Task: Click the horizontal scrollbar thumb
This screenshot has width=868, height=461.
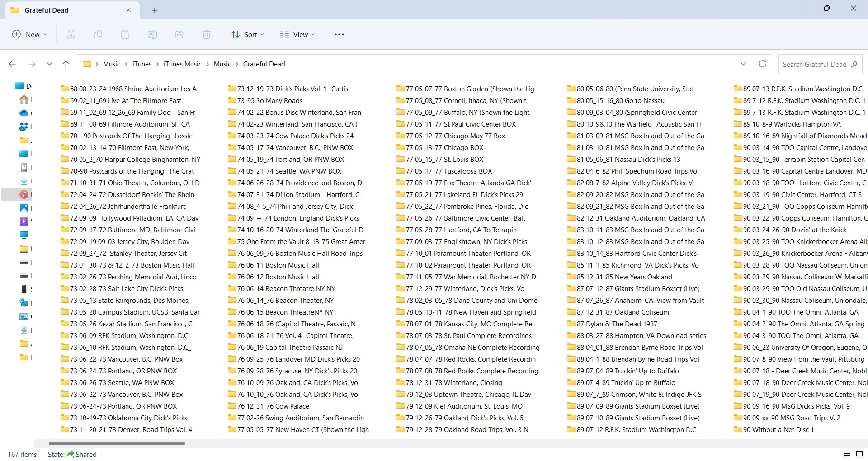Action: click(x=117, y=443)
